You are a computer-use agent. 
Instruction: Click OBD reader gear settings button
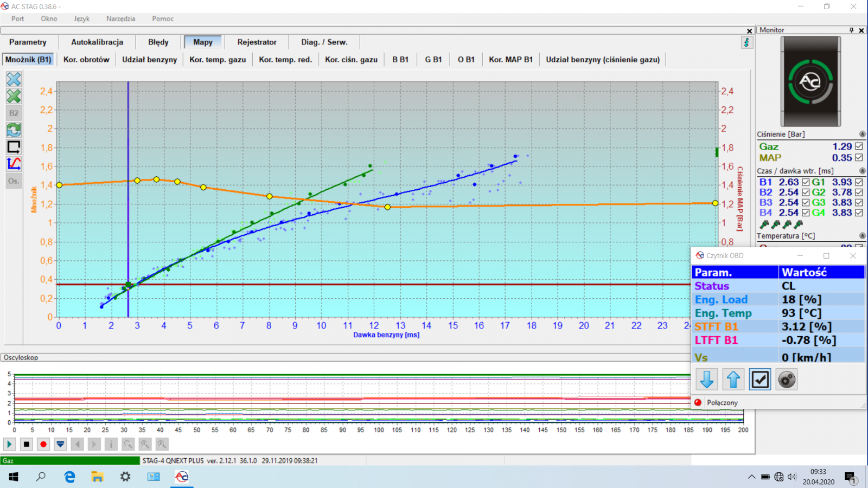pos(787,380)
